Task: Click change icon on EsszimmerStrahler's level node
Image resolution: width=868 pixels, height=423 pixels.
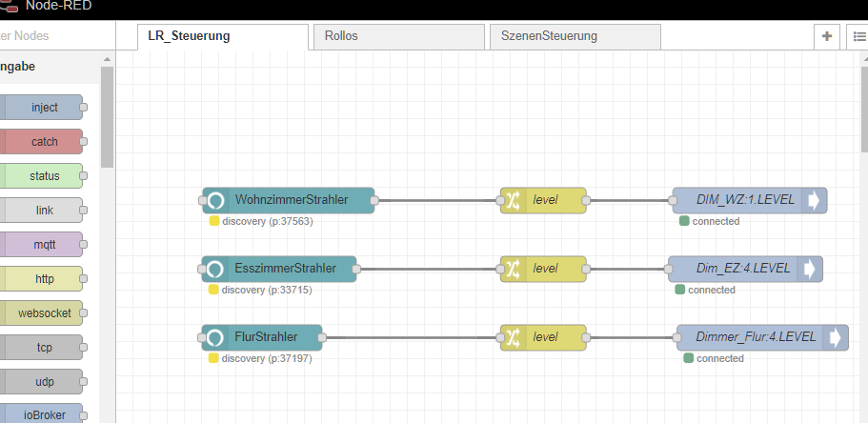Action: point(514,269)
